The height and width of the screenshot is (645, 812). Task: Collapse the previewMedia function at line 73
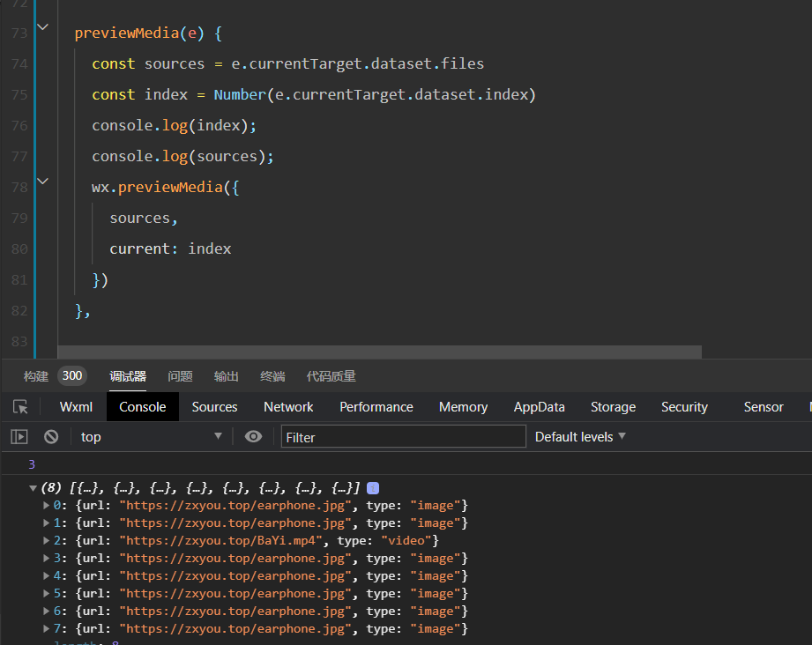(x=43, y=27)
